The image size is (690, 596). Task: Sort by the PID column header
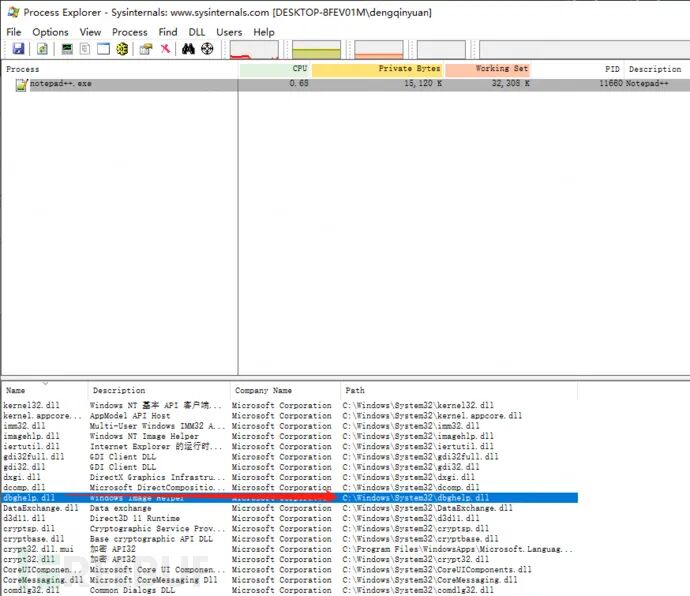pyautogui.click(x=578, y=69)
